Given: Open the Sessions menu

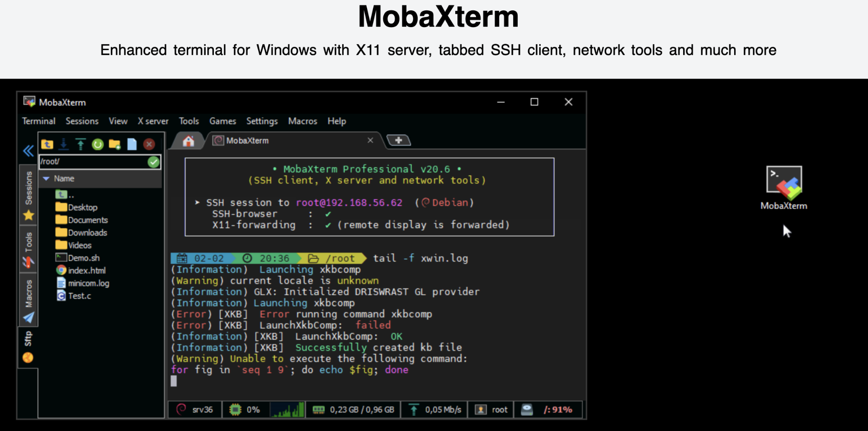Looking at the screenshot, I should [x=82, y=121].
